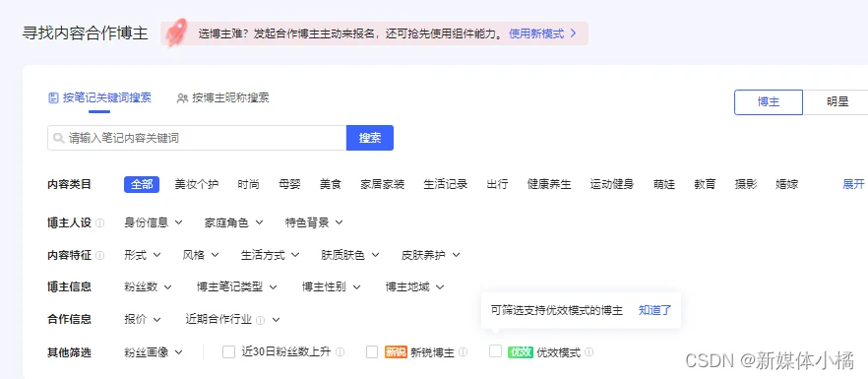Image resolution: width=868 pixels, height=379 pixels.
Task: Click the 使用新模式 link
Action: pos(536,33)
